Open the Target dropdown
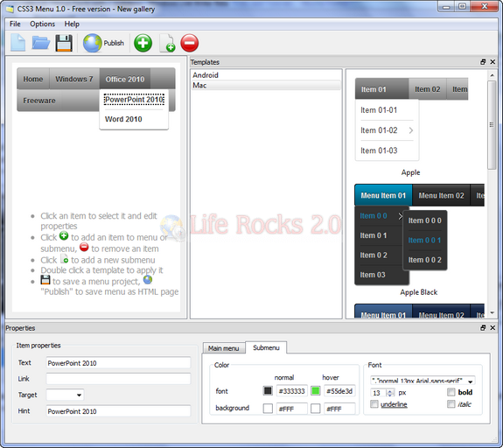The width and height of the screenshot is (503, 448). (x=65, y=395)
